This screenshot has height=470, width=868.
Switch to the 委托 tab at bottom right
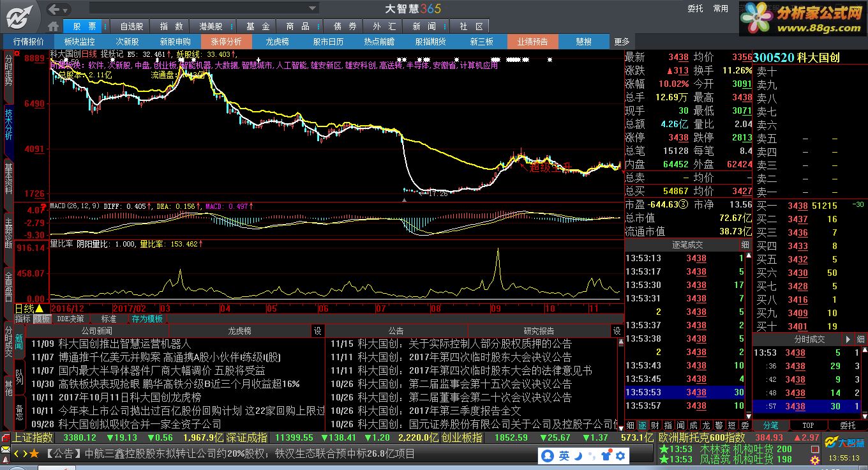[x=848, y=425]
